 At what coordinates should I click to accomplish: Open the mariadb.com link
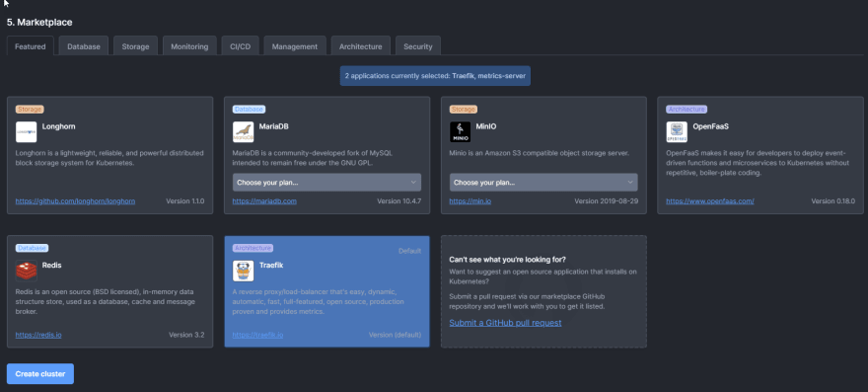[264, 201]
